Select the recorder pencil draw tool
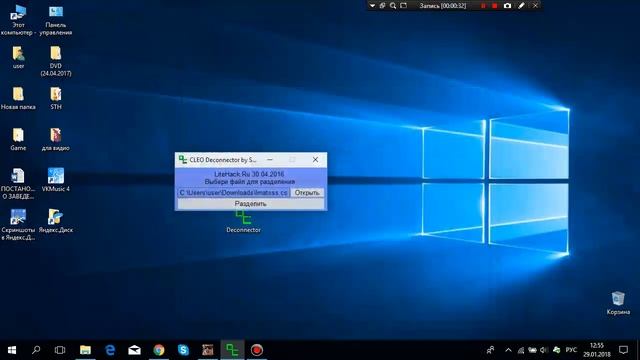640x360 pixels. 521,6
